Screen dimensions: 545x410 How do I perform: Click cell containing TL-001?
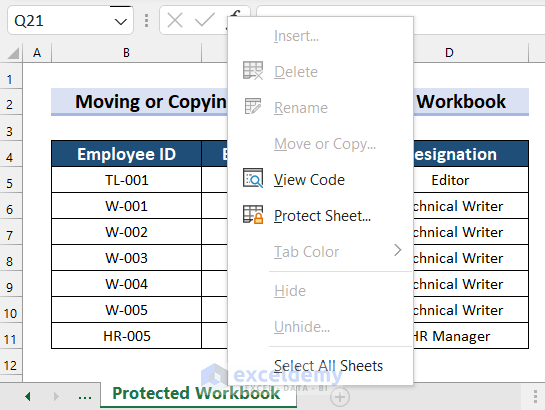pyautogui.click(x=127, y=180)
